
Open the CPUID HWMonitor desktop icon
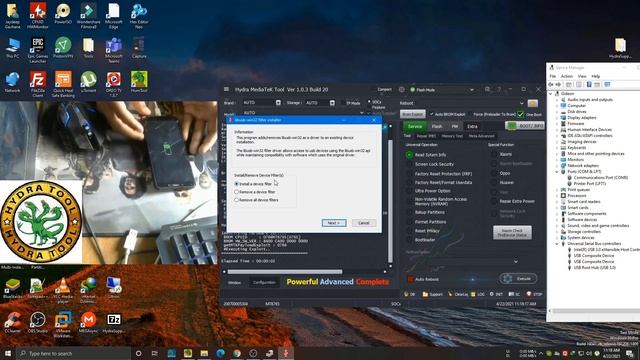38,16
